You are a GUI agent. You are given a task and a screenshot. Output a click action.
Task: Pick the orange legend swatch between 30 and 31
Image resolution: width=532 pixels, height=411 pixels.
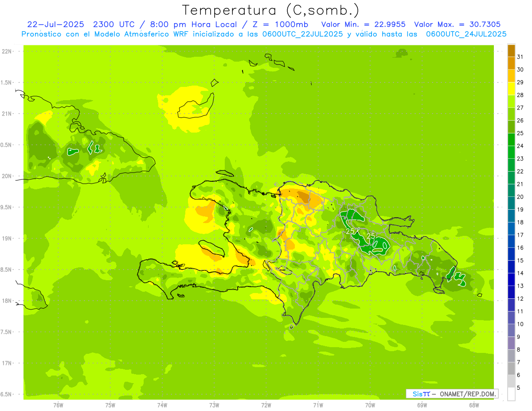tap(511, 63)
